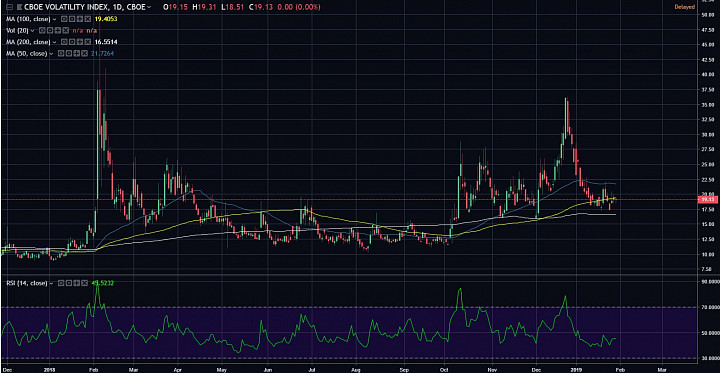This screenshot has height=373, width=720.
Task: Remove the Vol (20) indicator with X
Action: [x=66, y=31]
